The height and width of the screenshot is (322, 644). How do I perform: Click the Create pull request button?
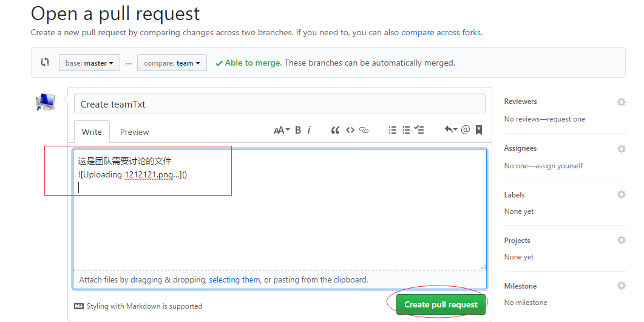tap(441, 304)
